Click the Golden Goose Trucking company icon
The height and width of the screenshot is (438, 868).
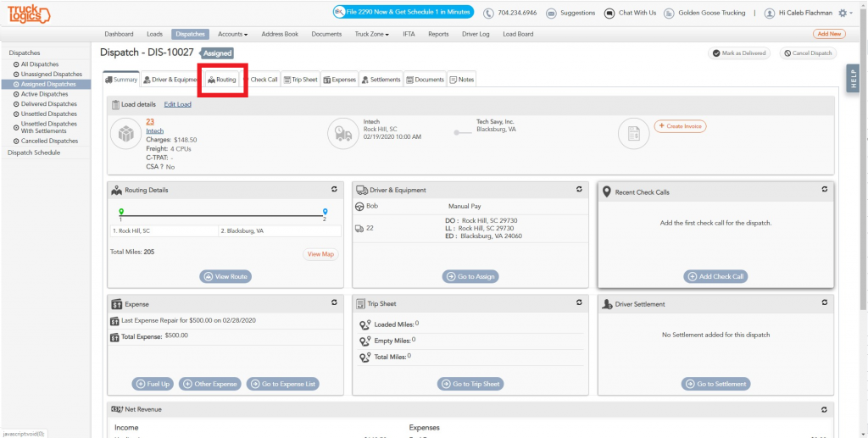pyautogui.click(x=669, y=14)
